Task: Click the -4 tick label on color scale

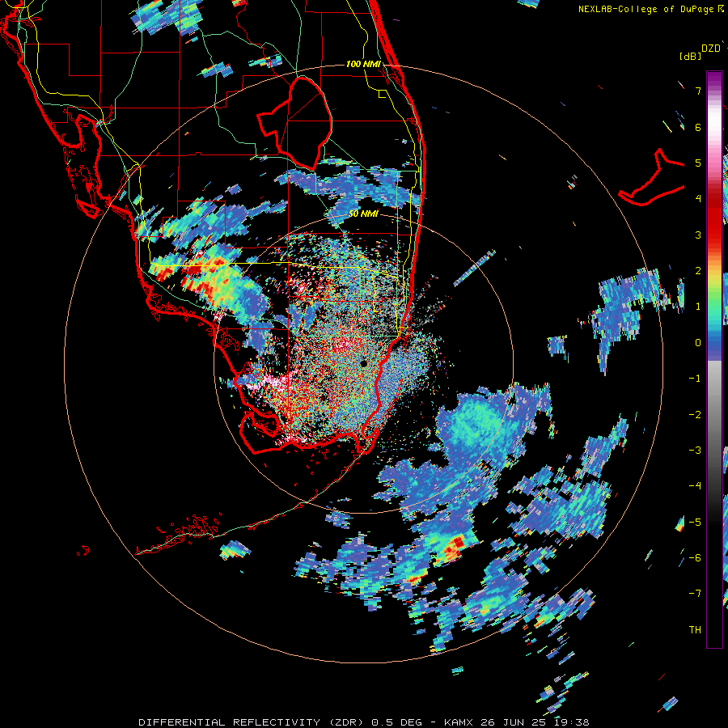Action: click(x=695, y=486)
